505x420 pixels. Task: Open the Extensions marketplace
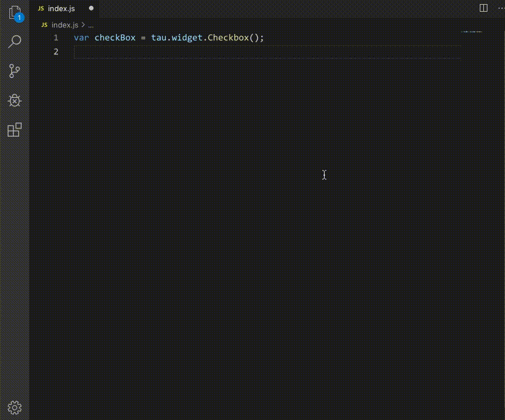point(15,129)
